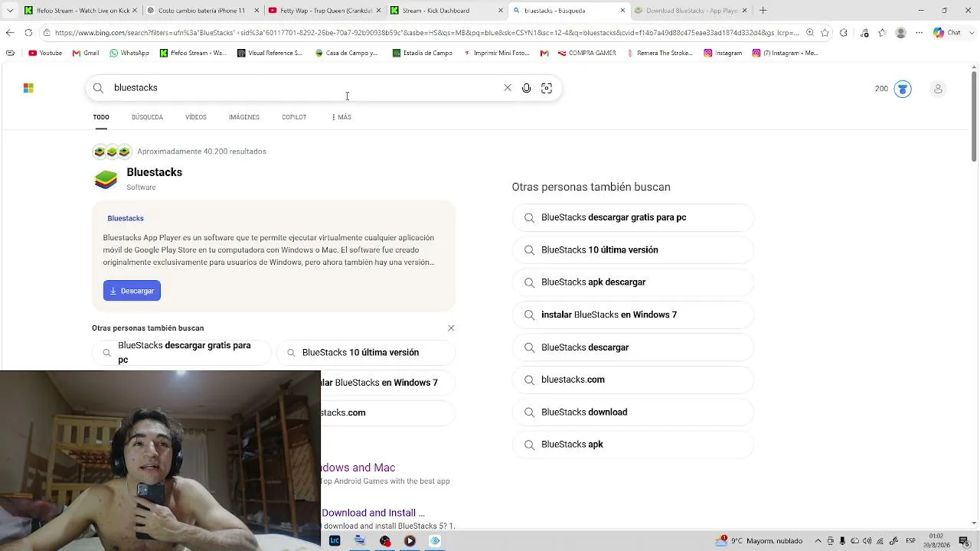Image resolution: width=980 pixels, height=551 pixels.
Task: Open the Youtube bookmark
Action: click(x=45, y=53)
